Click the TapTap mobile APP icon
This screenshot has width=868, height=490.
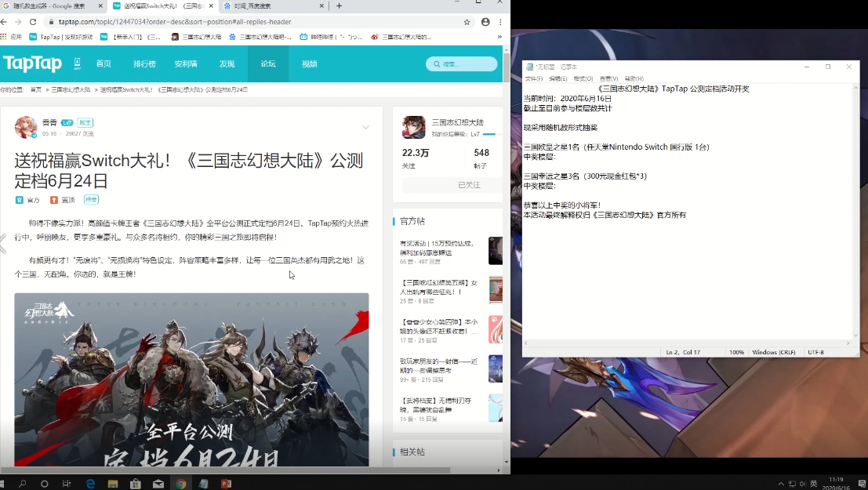tap(78, 64)
